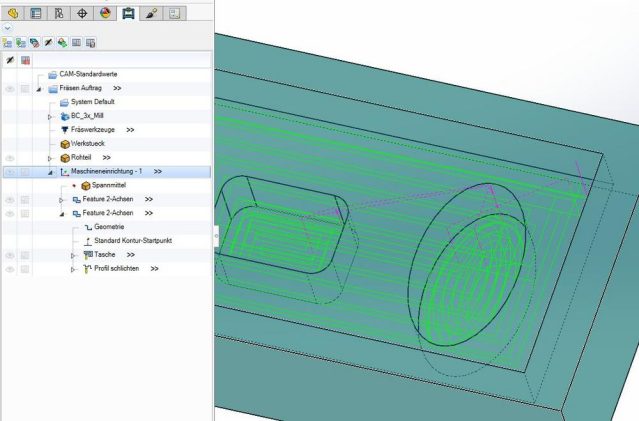The height and width of the screenshot is (421, 639).
Task: Open the paintbrush tab icon
Action: pyautogui.click(x=151, y=13)
